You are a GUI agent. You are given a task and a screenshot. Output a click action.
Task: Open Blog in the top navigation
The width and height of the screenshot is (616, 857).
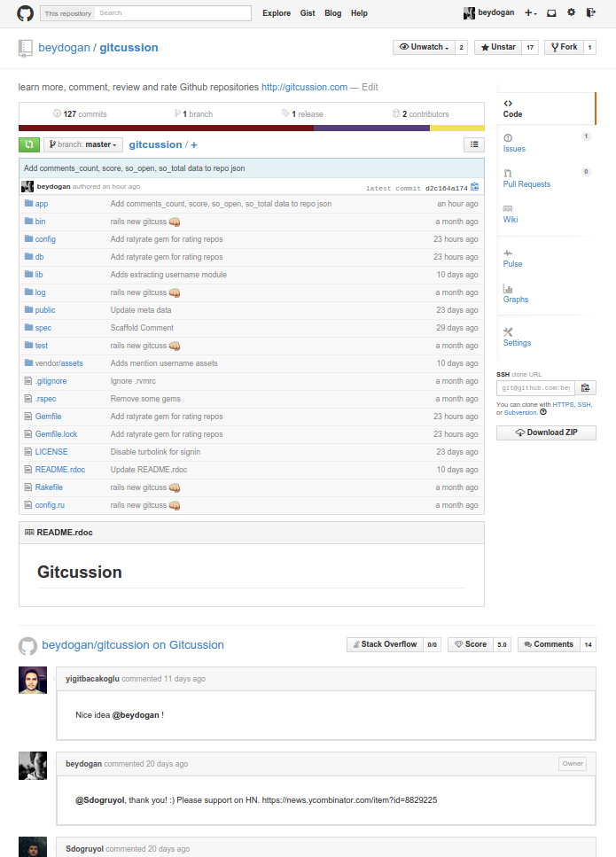click(333, 13)
